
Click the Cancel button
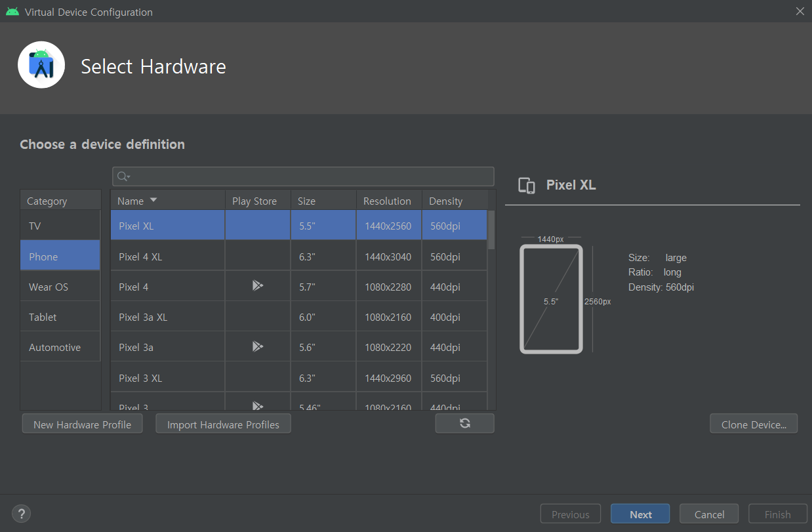pyautogui.click(x=709, y=514)
